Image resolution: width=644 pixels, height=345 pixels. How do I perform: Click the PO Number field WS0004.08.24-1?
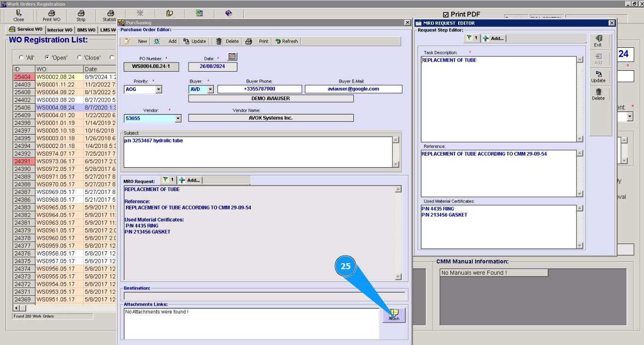click(x=151, y=67)
